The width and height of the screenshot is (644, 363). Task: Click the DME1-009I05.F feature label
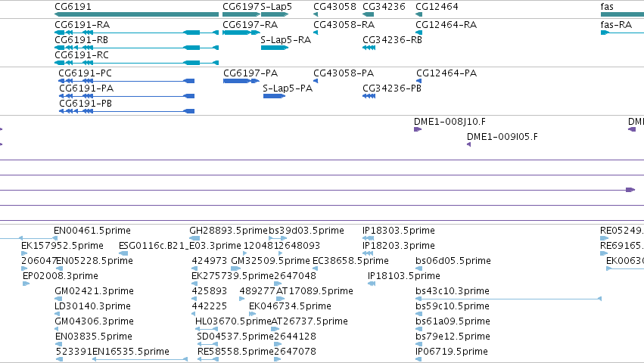coord(502,137)
